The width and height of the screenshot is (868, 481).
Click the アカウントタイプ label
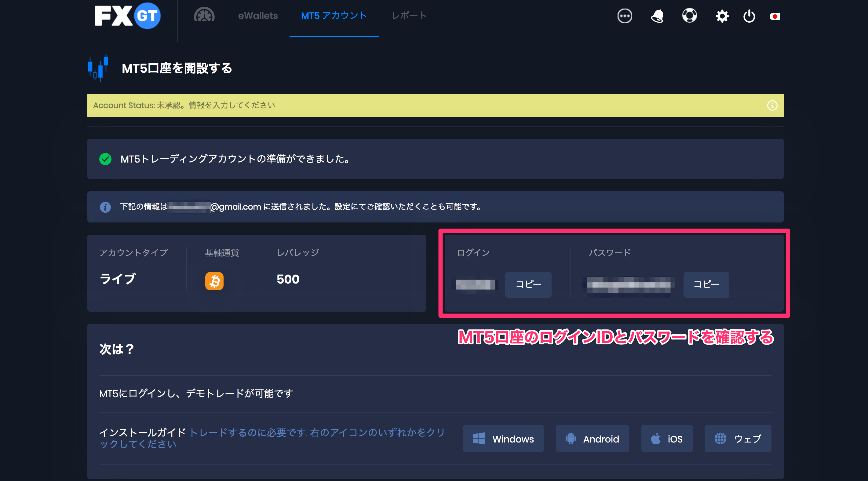[x=133, y=252]
